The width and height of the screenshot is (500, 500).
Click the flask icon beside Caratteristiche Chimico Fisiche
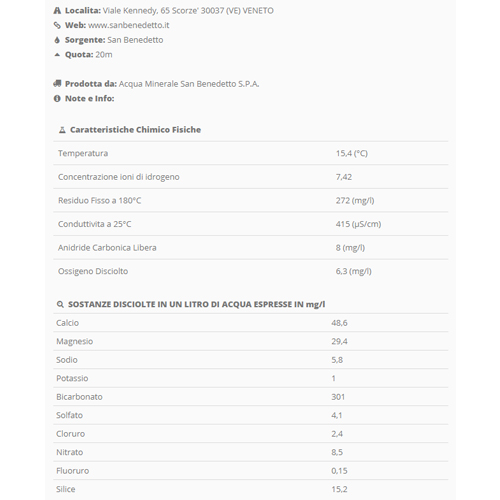pyautogui.click(x=62, y=130)
